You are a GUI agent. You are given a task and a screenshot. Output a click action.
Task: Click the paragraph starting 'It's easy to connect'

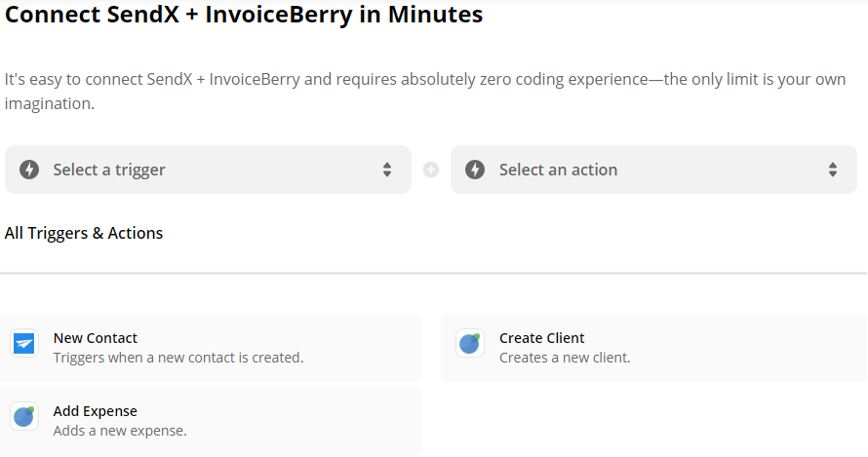425,91
